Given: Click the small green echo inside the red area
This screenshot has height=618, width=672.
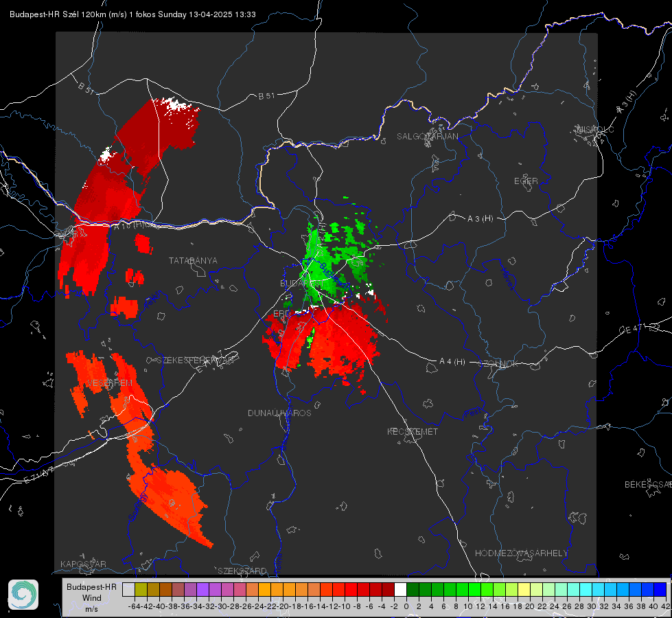Looking at the screenshot, I should (311, 338).
